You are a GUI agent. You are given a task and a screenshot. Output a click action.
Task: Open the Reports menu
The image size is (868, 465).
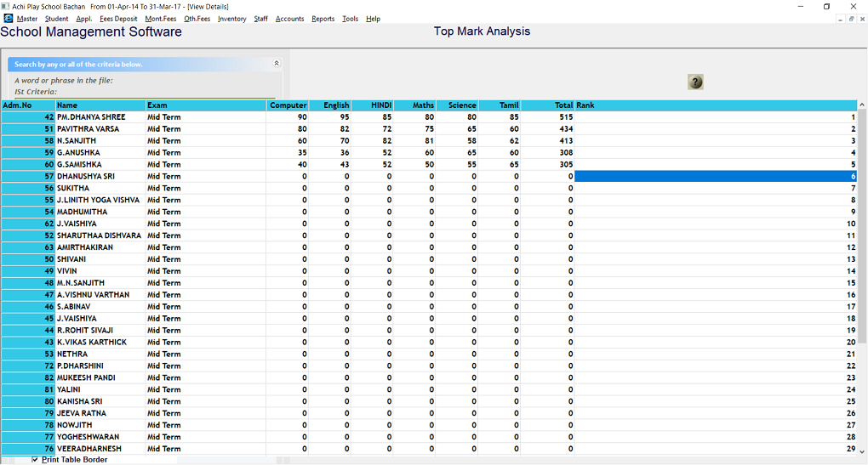(x=323, y=19)
